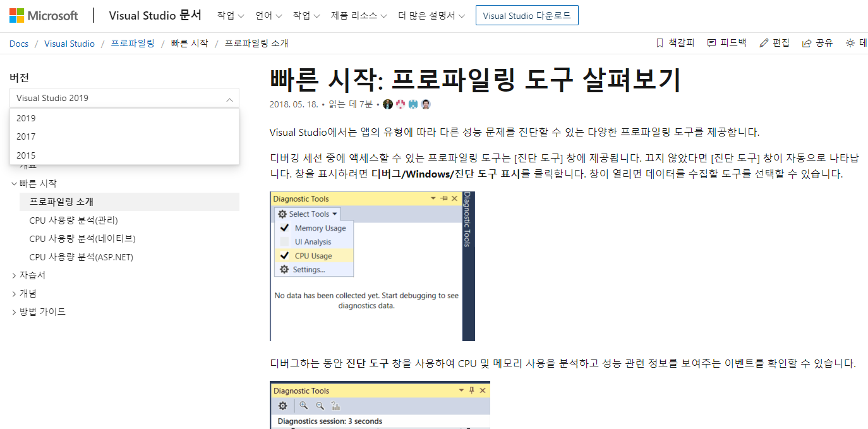Expand the 개념 tree section
Viewport: 868px width, 429px height.
tap(14, 294)
